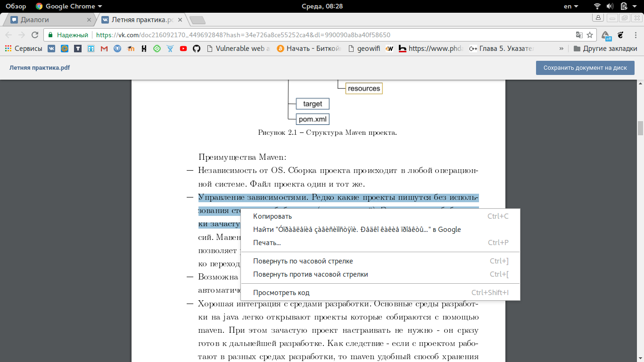
Task: Open the 'en' keyboard layout dropdown
Action: pyautogui.click(x=571, y=6)
